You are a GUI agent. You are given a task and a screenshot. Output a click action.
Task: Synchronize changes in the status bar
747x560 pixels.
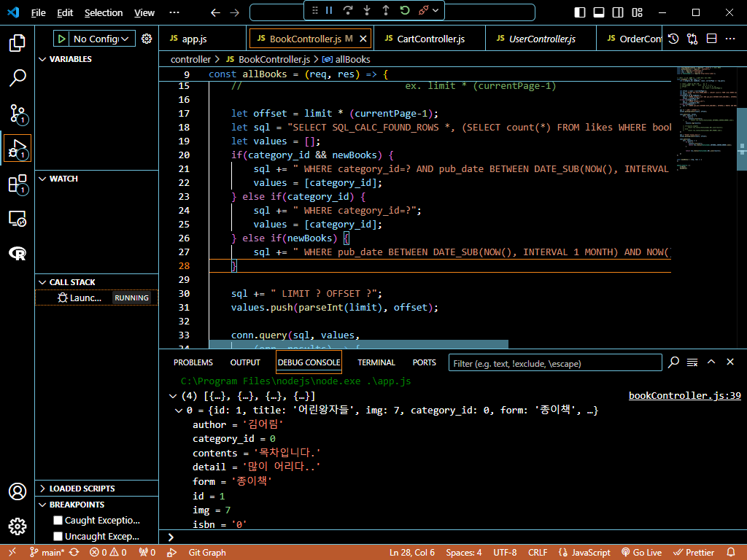click(74, 553)
